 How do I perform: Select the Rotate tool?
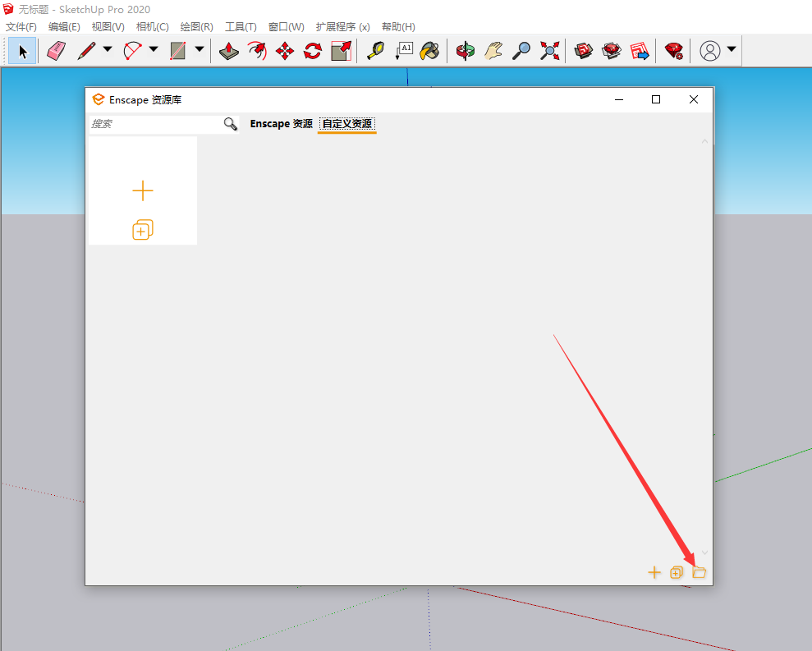coord(313,51)
